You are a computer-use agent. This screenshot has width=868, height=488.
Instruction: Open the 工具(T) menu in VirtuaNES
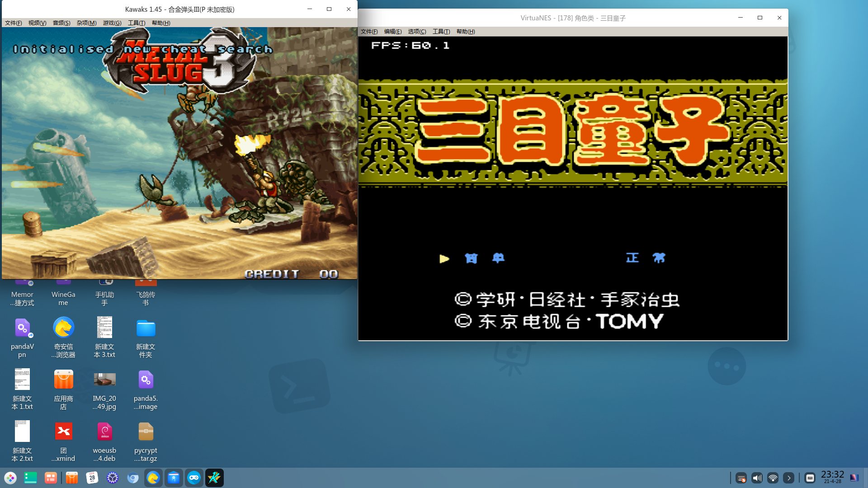tap(441, 32)
